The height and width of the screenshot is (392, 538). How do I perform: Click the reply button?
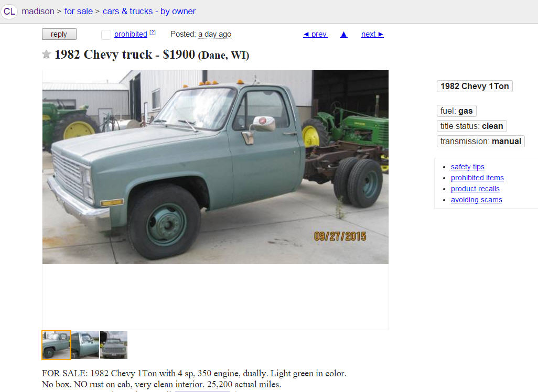tap(59, 34)
